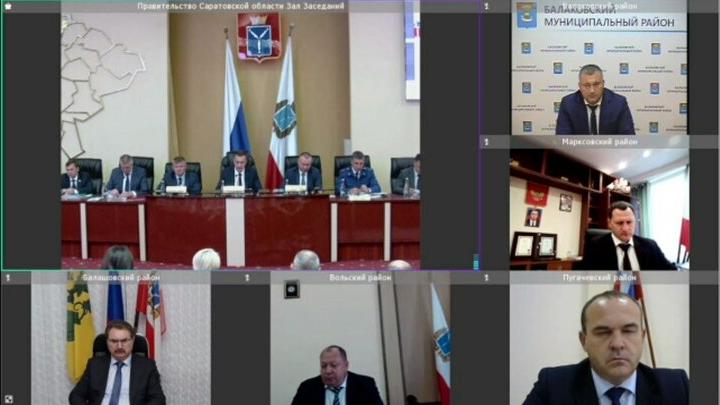Click the Марксовский район name label
720x405 pixels.
600,142
